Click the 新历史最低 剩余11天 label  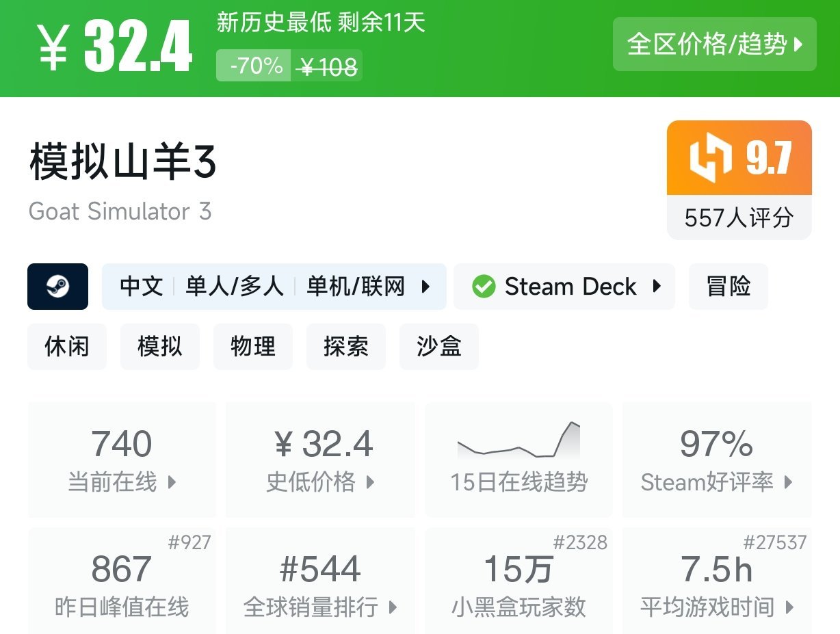(321, 23)
